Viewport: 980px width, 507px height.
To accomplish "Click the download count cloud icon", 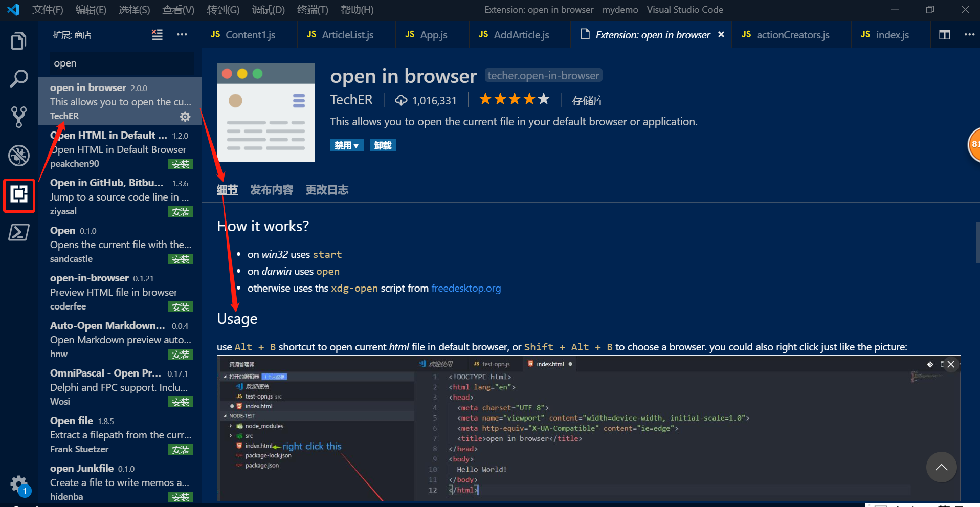I will coord(401,100).
